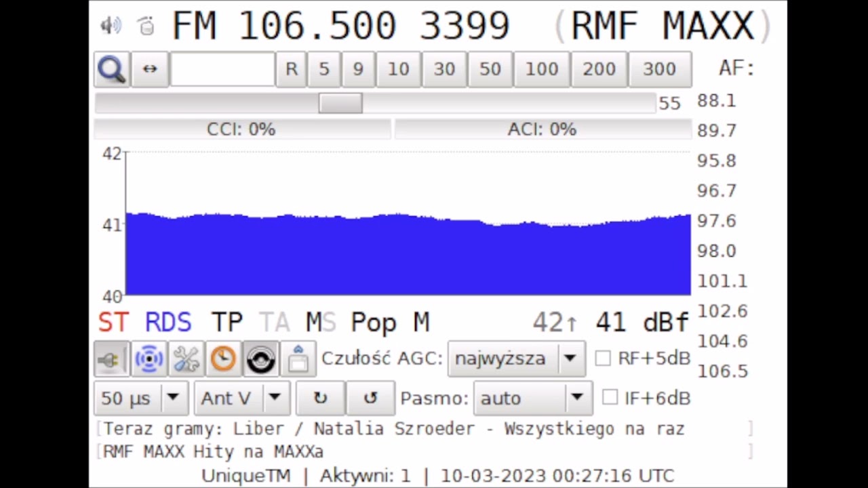This screenshot has width=868, height=488.
Task: Click the stay-on-top window icon
Action: click(298, 359)
